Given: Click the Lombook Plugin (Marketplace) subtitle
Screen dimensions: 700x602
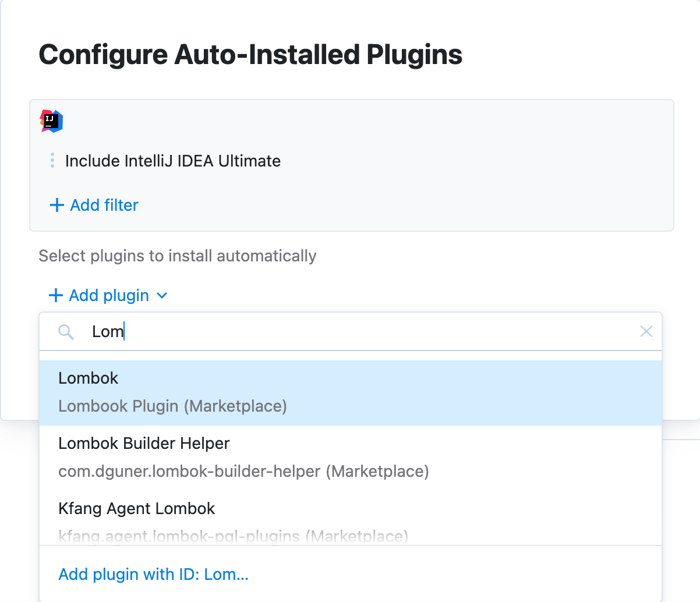Looking at the screenshot, I should tap(172, 406).
